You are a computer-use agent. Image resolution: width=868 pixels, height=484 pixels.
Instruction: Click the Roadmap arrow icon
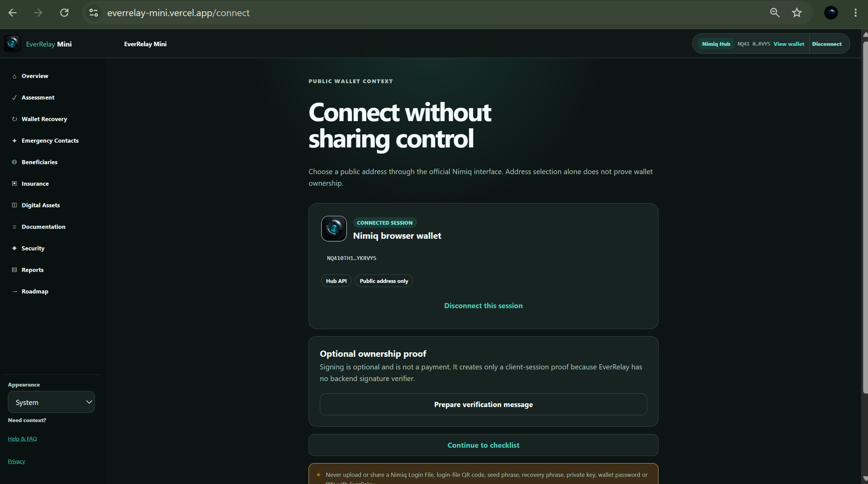click(14, 291)
